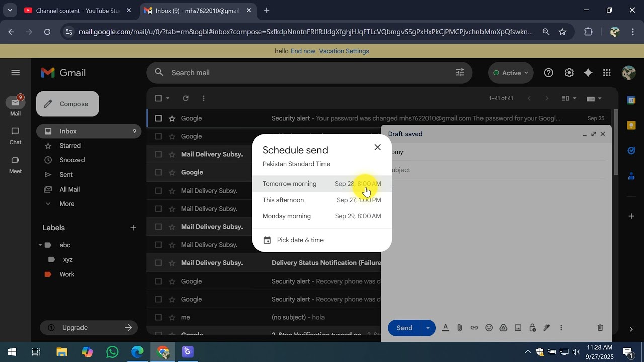Open Google Calendar side panel icon
This screenshot has height=362, width=644.
click(x=631, y=100)
